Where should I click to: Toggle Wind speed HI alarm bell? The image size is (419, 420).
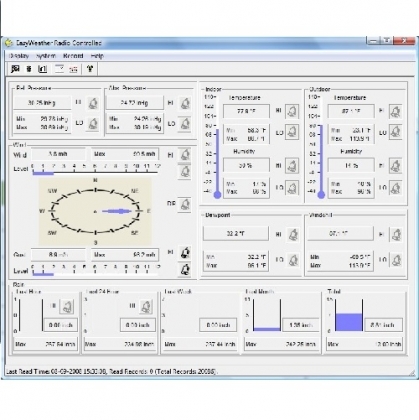[x=185, y=155]
